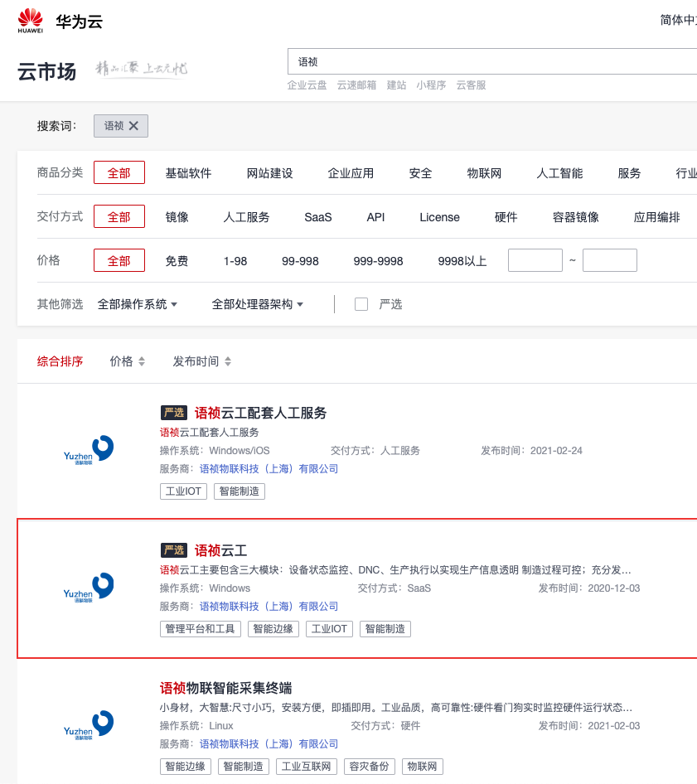Open the Yuzhen logo of 语祯云工配套人工服务
This screenshot has width=697, height=784.
point(89,449)
